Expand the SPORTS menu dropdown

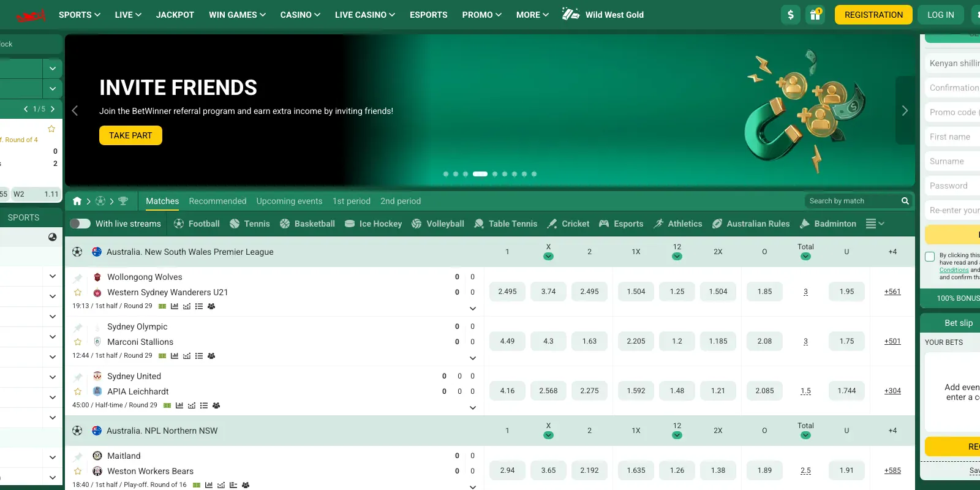pyautogui.click(x=80, y=15)
